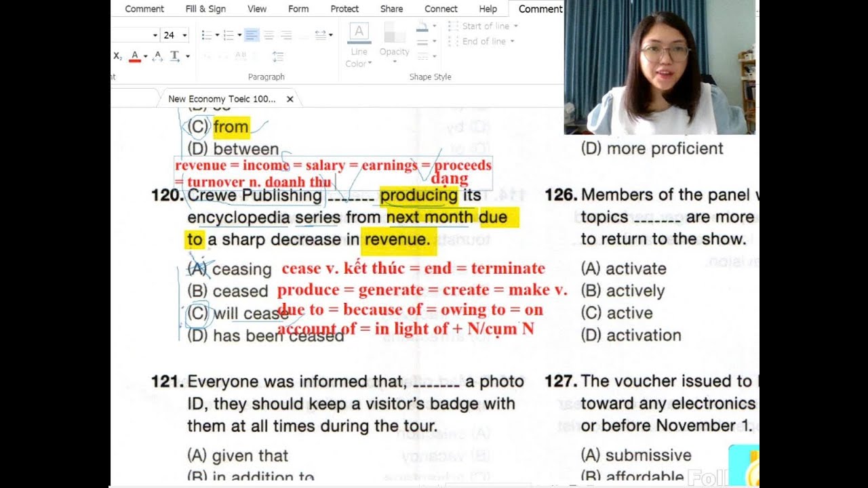Viewport: 868px width, 488px height.
Task: Click the red 'cease v. kết thúc' note
Action: 413,268
